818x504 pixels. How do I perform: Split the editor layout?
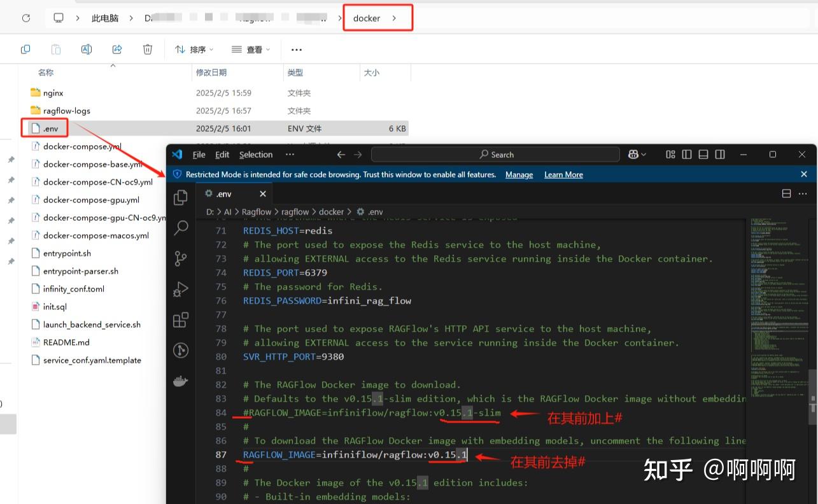[x=786, y=193]
